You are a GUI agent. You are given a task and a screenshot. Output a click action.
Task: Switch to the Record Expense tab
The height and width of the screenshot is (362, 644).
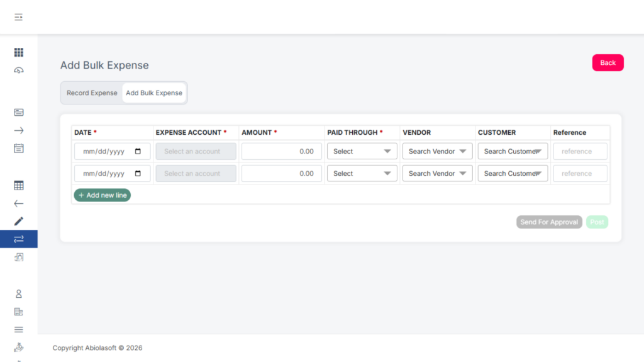click(x=92, y=93)
